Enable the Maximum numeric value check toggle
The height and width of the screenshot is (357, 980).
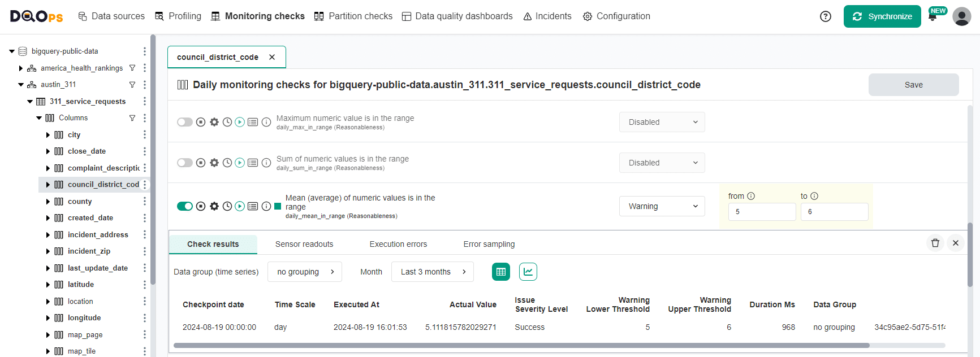185,122
